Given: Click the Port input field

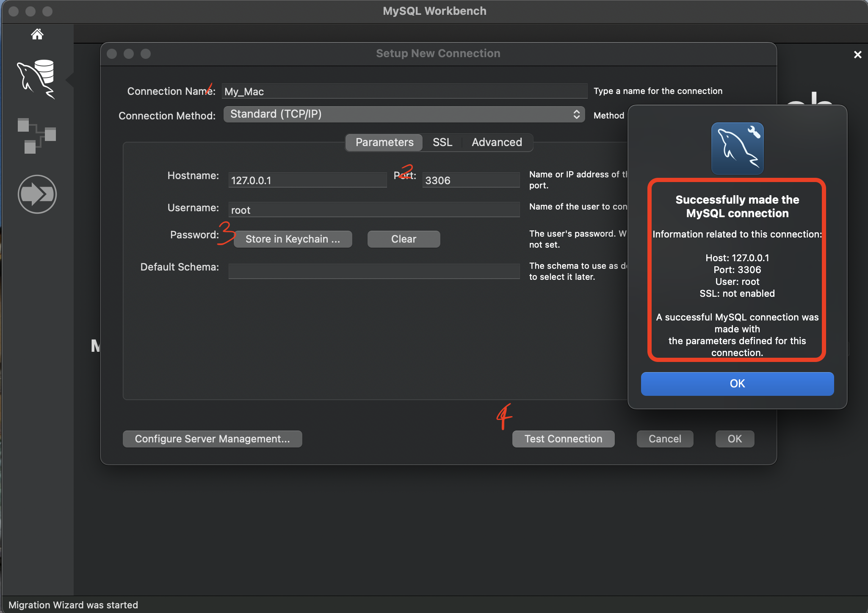Looking at the screenshot, I should coord(470,180).
